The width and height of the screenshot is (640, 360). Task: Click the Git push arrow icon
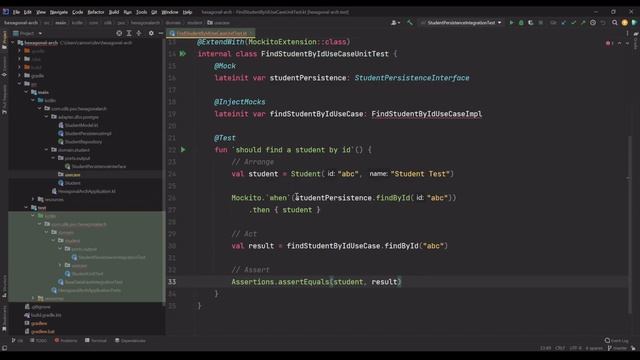(x=583, y=23)
